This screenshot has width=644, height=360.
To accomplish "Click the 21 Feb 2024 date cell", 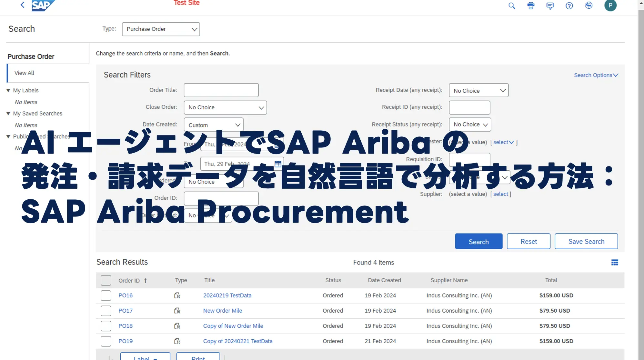I will coord(380,341).
